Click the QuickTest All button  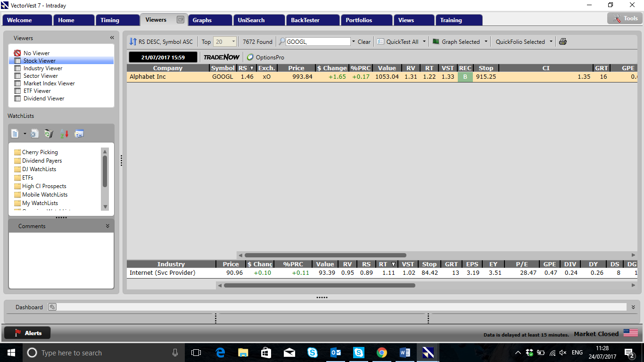398,41
